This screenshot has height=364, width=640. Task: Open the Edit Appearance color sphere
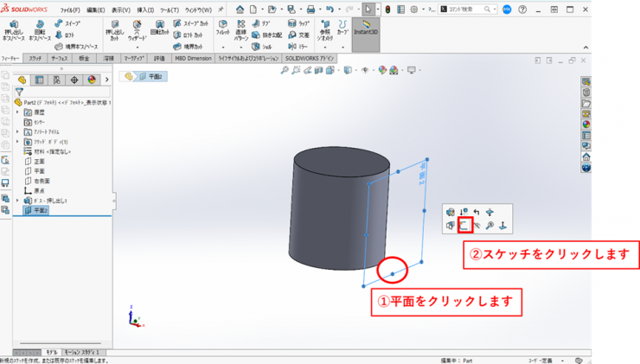[382, 70]
